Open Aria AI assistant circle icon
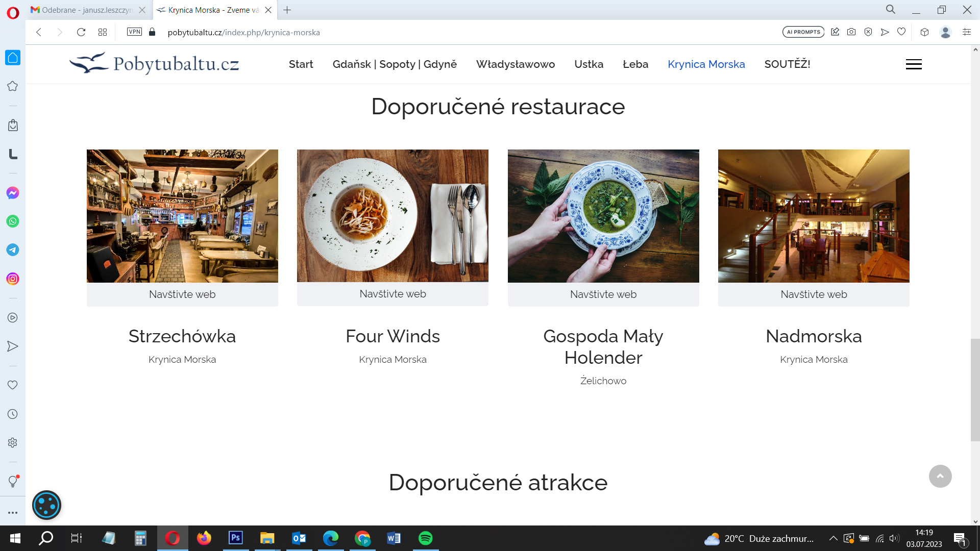 pyautogui.click(x=46, y=505)
